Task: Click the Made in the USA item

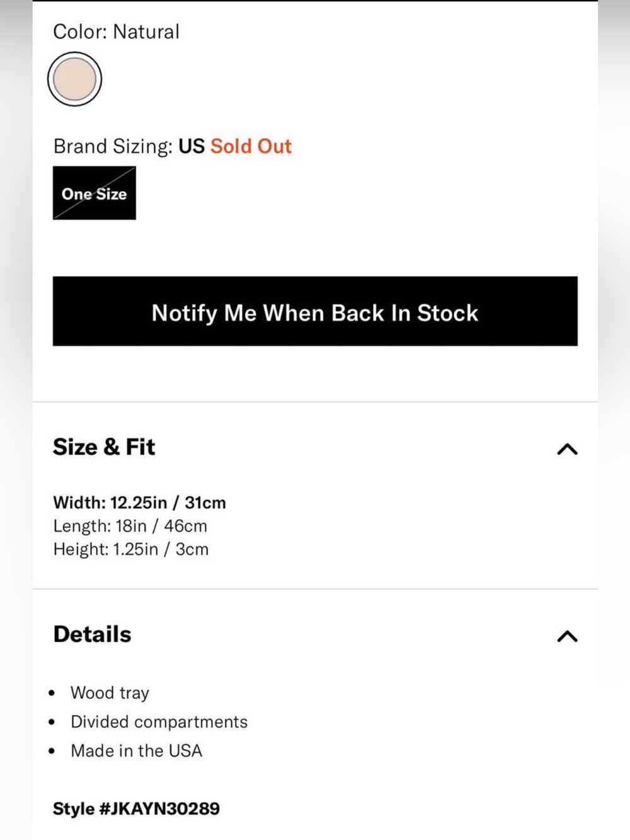Action: pyautogui.click(x=136, y=751)
